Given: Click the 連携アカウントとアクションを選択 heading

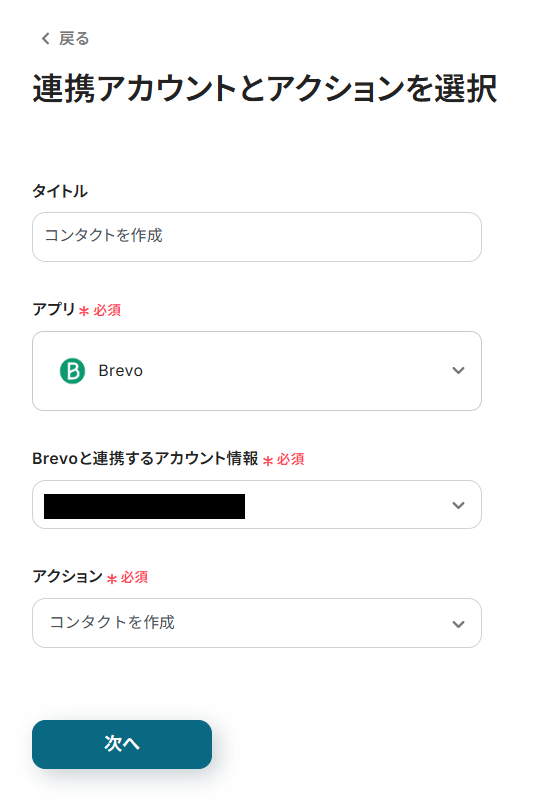Looking at the screenshot, I should (x=265, y=88).
